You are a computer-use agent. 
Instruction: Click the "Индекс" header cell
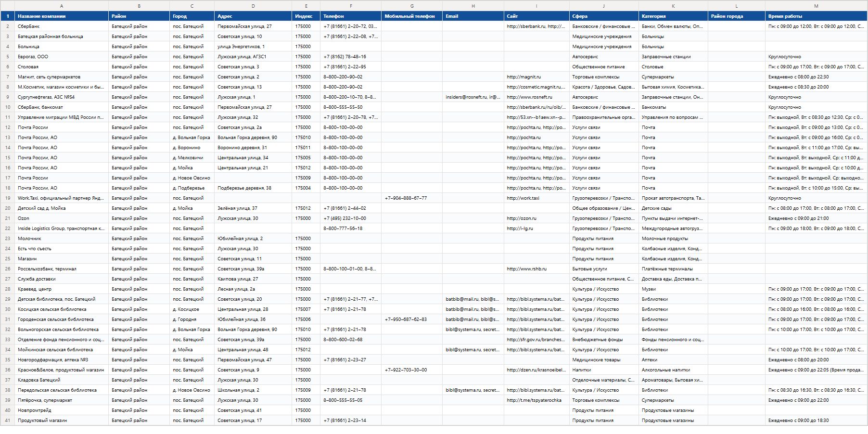pyautogui.click(x=306, y=16)
